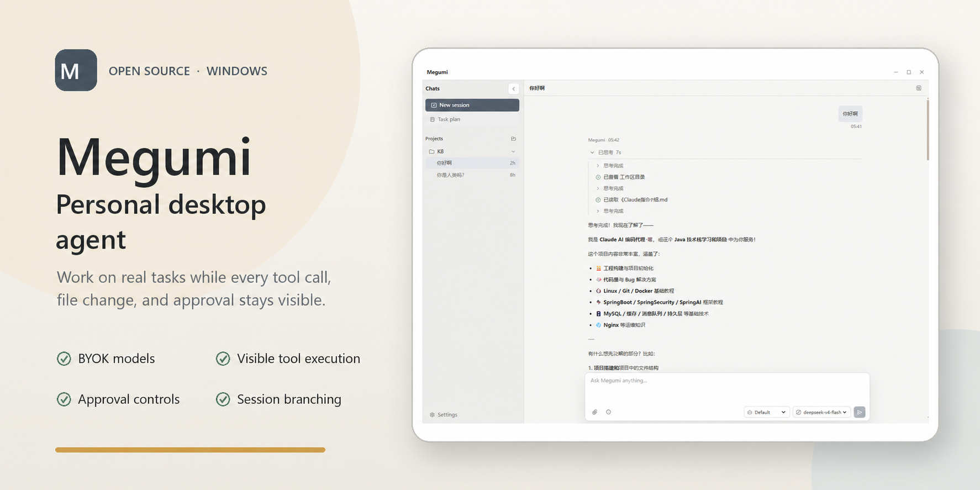Expand the 思考完成 row below the Claude md step

[x=610, y=211]
